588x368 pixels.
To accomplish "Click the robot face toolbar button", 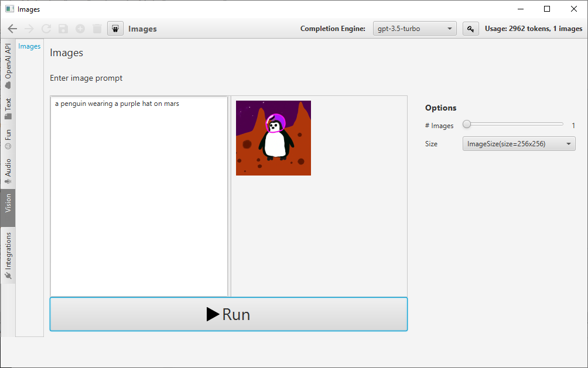I will point(115,29).
